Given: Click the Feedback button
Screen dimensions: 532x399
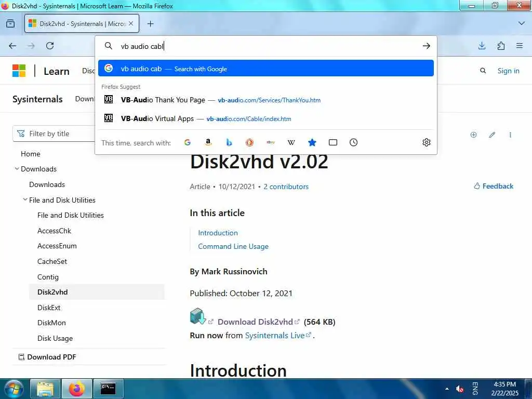Looking at the screenshot, I should [x=494, y=186].
